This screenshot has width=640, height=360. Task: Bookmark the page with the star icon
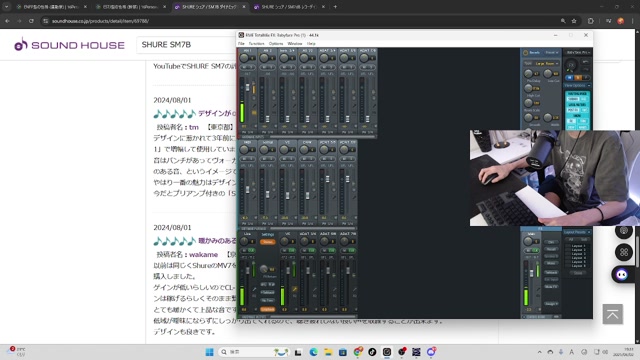point(574,21)
